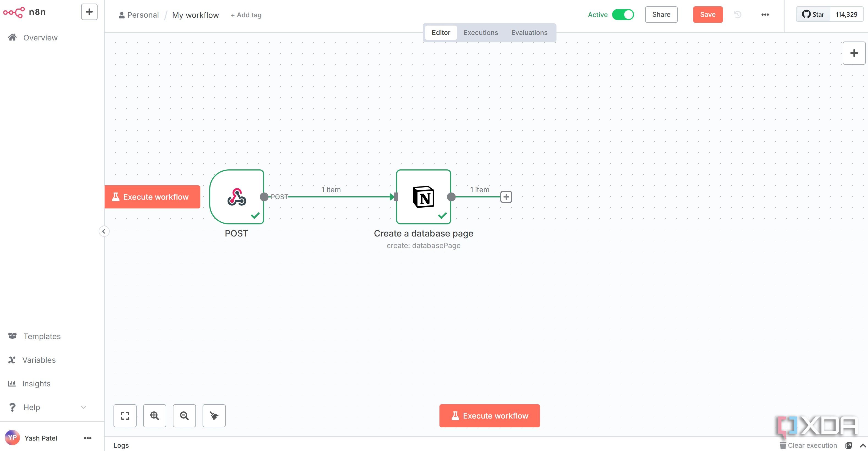Click the canvas fit-to-view icon

pyautogui.click(x=125, y=416)
